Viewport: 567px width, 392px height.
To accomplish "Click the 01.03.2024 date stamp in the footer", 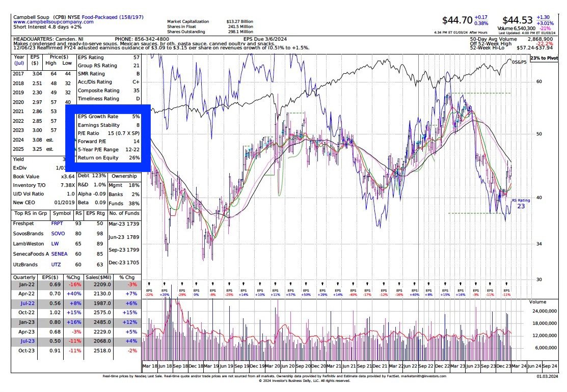I will click(547, 377).
